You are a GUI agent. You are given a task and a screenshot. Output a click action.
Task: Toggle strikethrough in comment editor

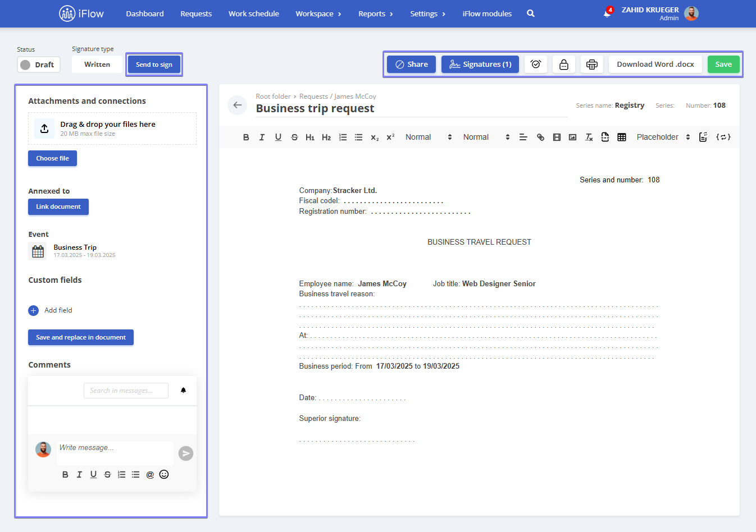pos(107,475)
